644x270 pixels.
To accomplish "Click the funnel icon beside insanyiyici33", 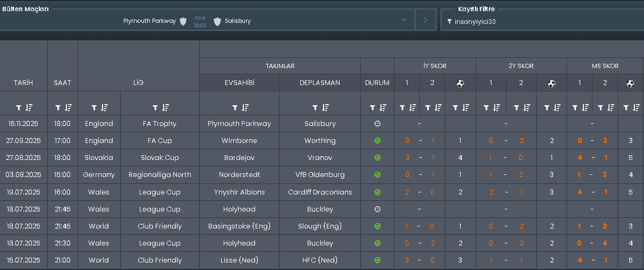I will coord(449,21).
